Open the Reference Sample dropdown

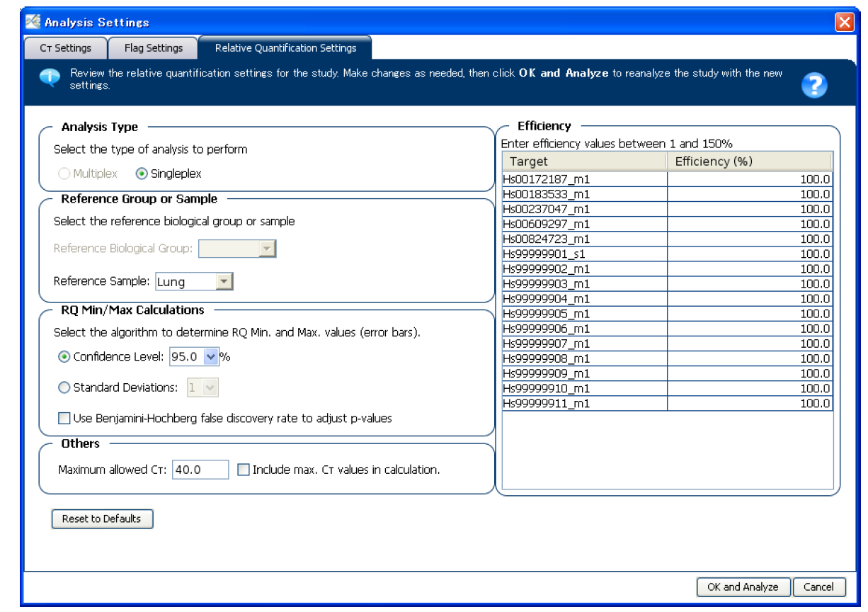224,282
